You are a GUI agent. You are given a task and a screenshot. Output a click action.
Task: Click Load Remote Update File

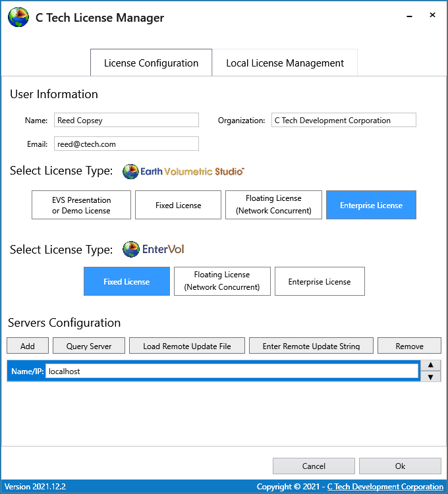click(187, 346)
